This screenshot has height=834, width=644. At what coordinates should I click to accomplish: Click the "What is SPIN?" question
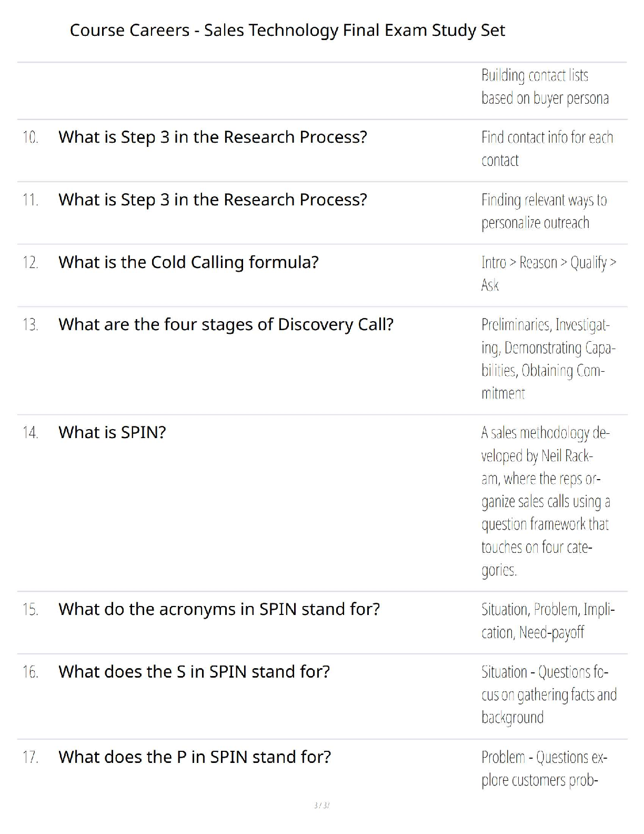click(x=112, y=433)
